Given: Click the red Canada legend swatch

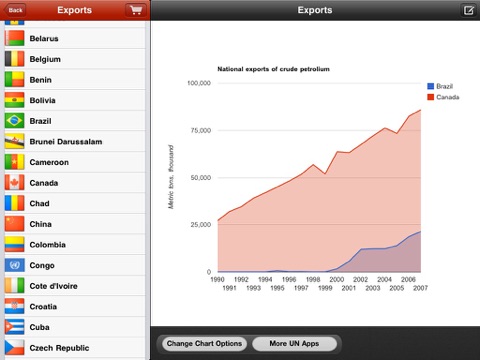Looking at the screenshot, I should coord(430,97).
